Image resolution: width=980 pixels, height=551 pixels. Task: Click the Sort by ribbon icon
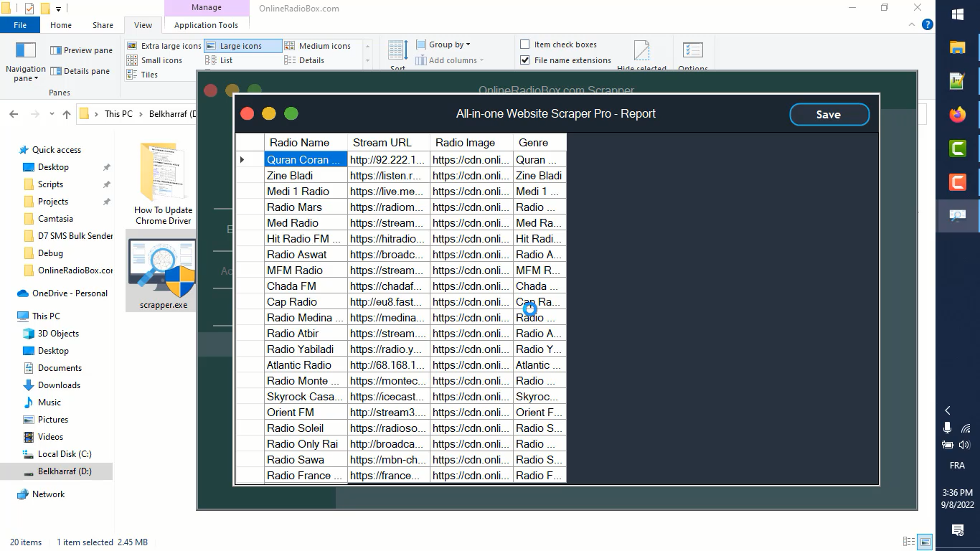click(398, 55)
